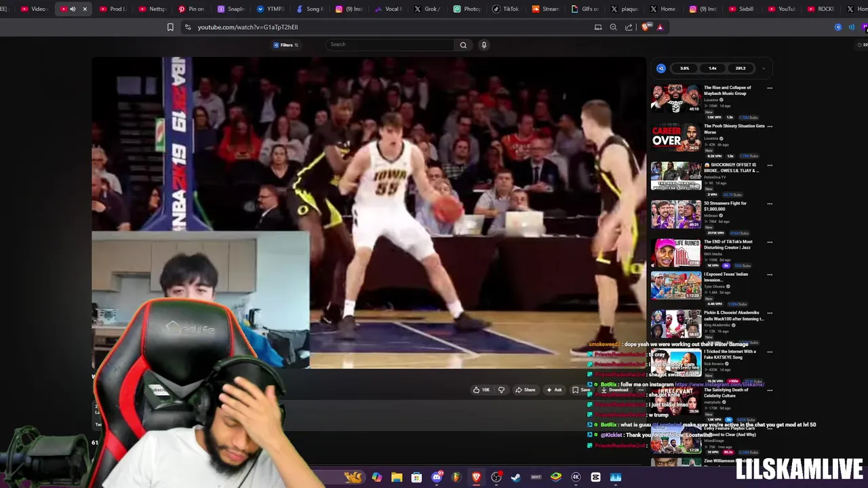
Task: Open 'SHOCKING!!! OFFSET IS BROKE' video thumbnail
Action: [676, 176]
